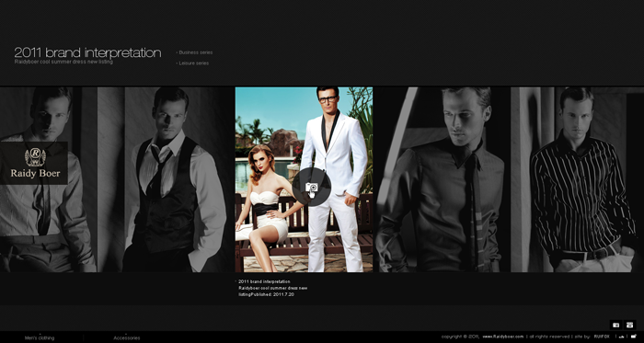Image resolution: width=644 pixels, height=343 pixels.
Task: Click the camera icon on the center photo
Action: click(x=312, y=188)
